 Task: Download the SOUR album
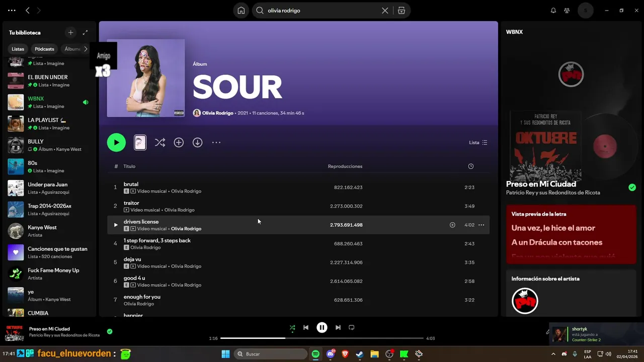(198, 142)
